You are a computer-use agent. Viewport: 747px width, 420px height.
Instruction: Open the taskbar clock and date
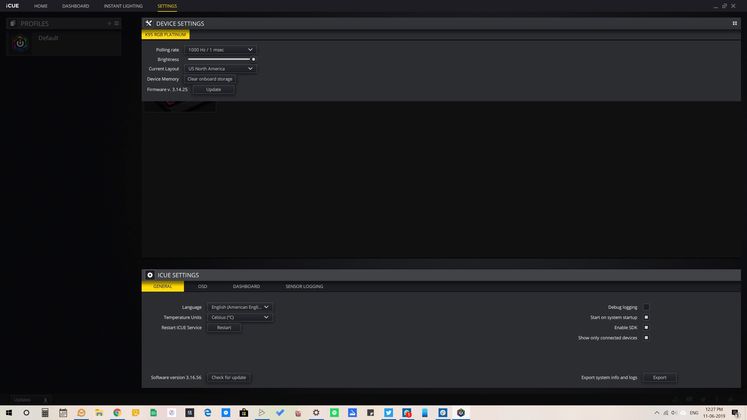tap(714, 413)
